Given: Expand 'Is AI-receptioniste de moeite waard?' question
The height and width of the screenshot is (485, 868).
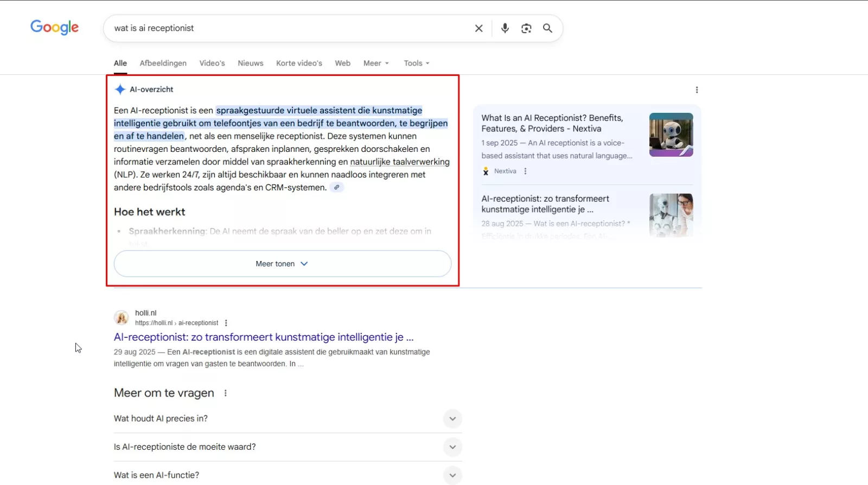Looking at the screenshot, I should point(452,447).
